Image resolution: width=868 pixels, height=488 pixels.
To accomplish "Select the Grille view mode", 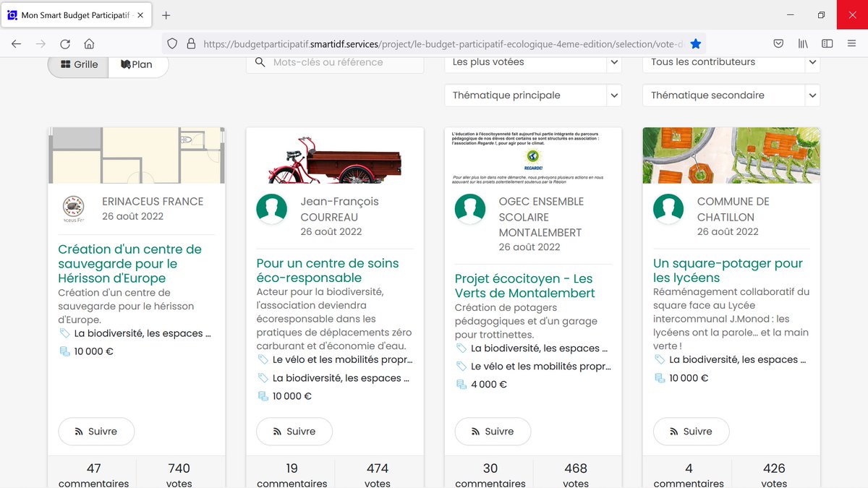I will click(77, 64).
